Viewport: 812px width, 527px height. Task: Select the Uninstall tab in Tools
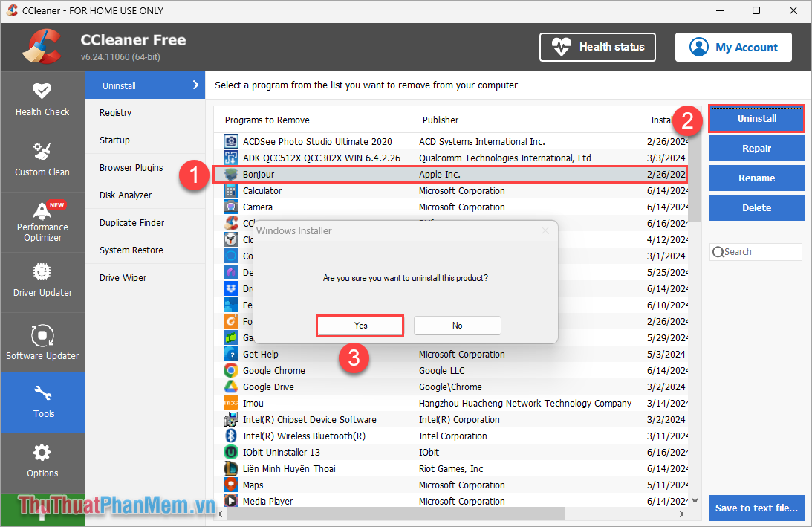145,85
